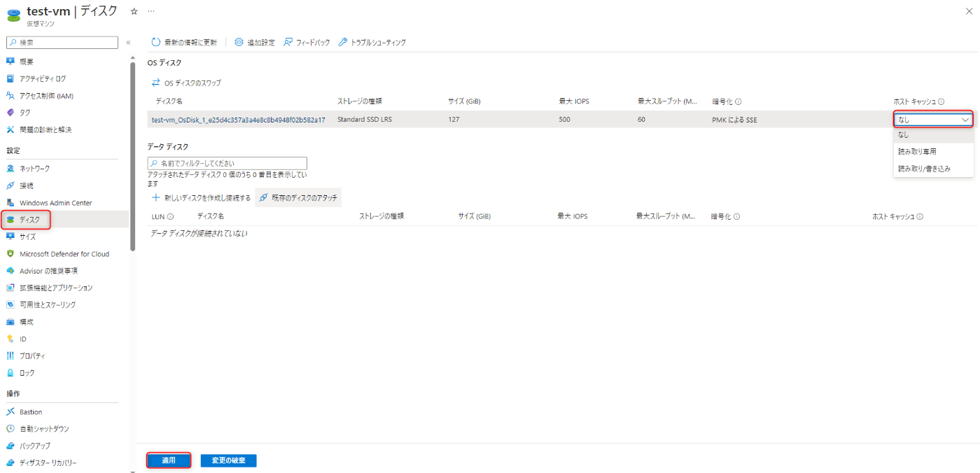Click the Advisor の推奨事項 icon

click(10, 271)
